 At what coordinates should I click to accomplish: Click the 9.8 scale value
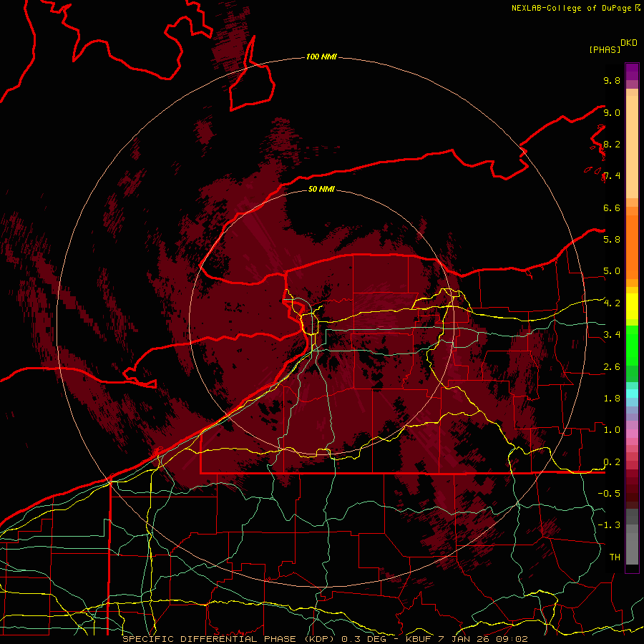(x=612, y=80)
